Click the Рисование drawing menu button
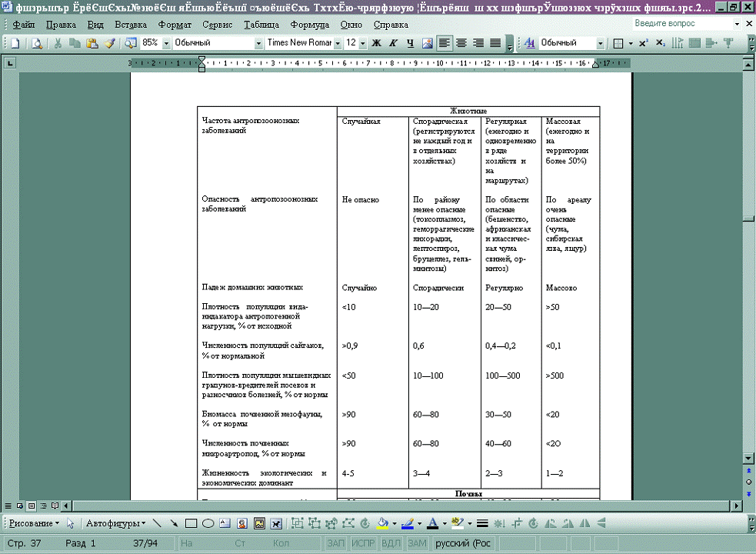Image resolution: width=756 pixels, height=554 pixels. coord(35,523)
